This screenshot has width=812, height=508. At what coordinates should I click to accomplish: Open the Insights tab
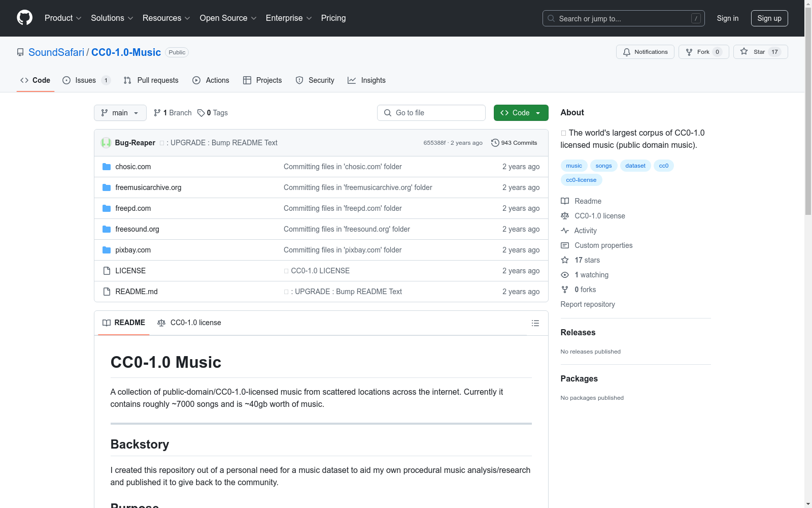click(x=367, y=80)
